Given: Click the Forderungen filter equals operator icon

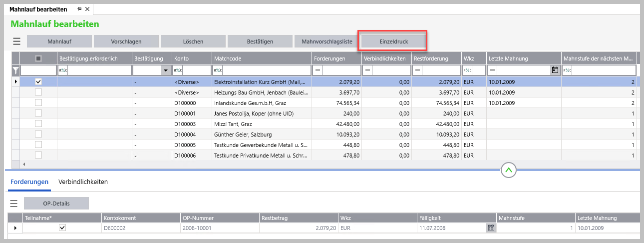Looking at the screenshot, I should coord(318,70).
